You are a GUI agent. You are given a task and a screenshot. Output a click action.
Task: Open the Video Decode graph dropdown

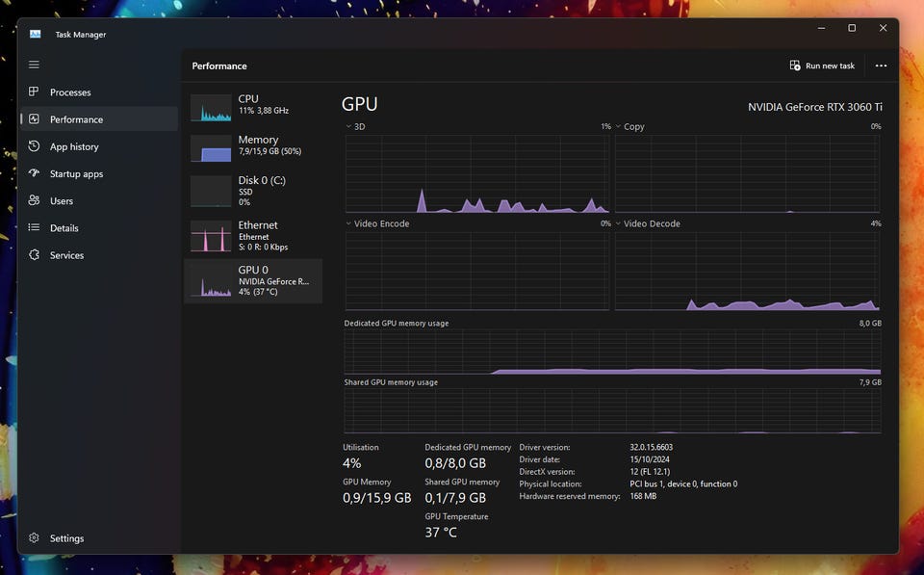click(618, 223)
